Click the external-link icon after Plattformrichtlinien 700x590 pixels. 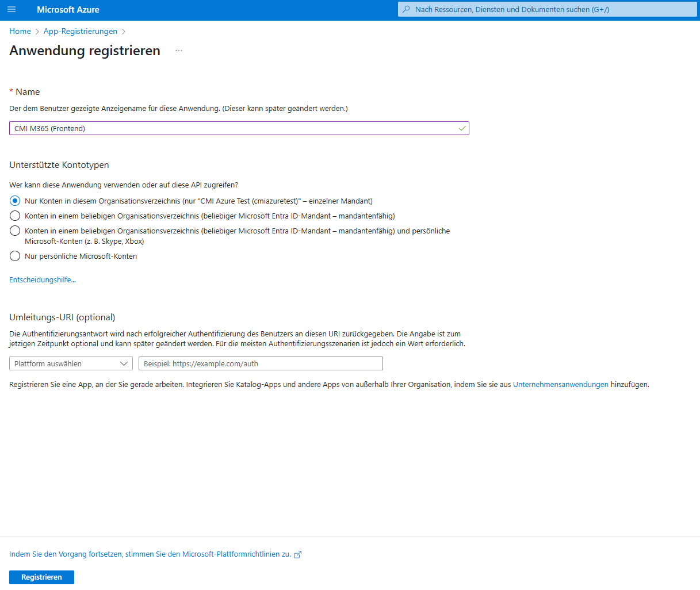click(x=297, y=554)
